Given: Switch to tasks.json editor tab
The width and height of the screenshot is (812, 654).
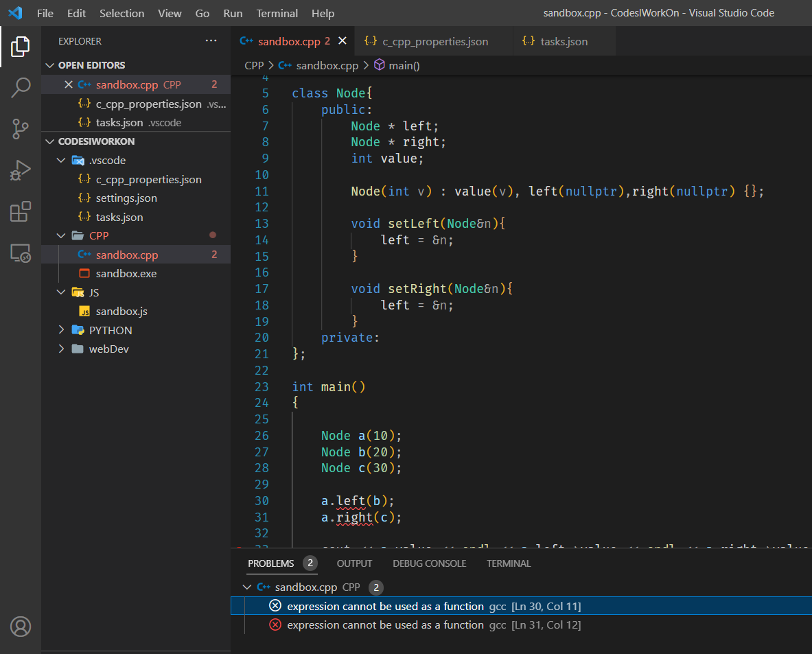Looking at the screenshot, I should pos(564,41).
